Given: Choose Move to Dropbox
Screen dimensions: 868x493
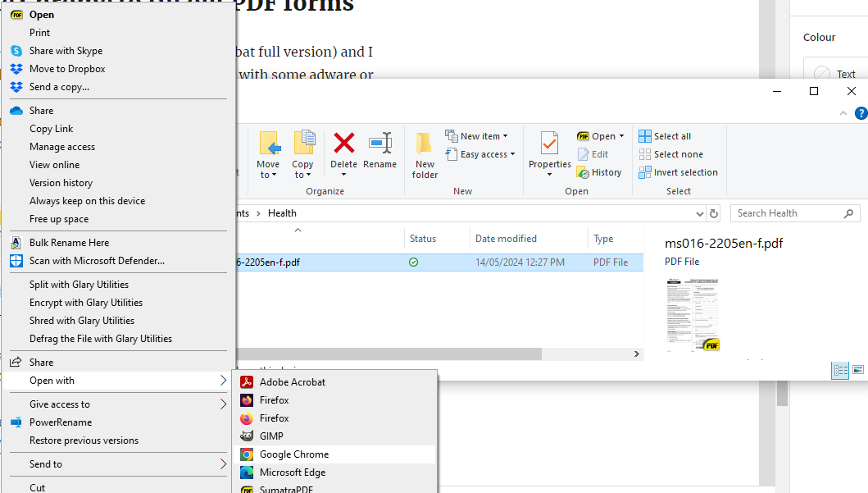Looking at the screenshot, I should (118, 69).
